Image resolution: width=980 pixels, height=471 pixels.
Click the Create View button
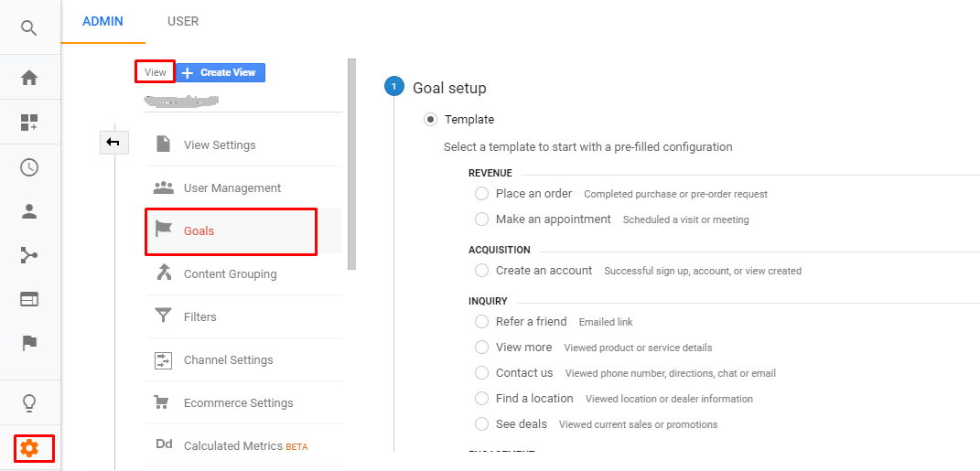point(221,72)
